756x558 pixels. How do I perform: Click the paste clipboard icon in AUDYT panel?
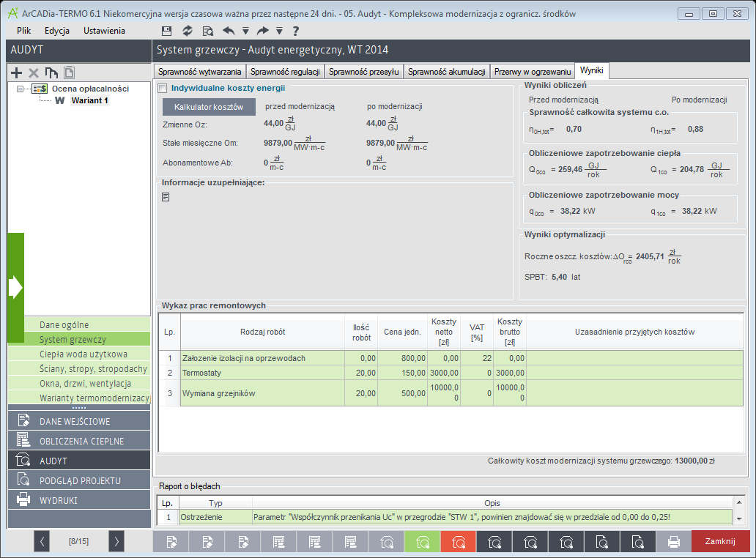[x=69, y=72]
